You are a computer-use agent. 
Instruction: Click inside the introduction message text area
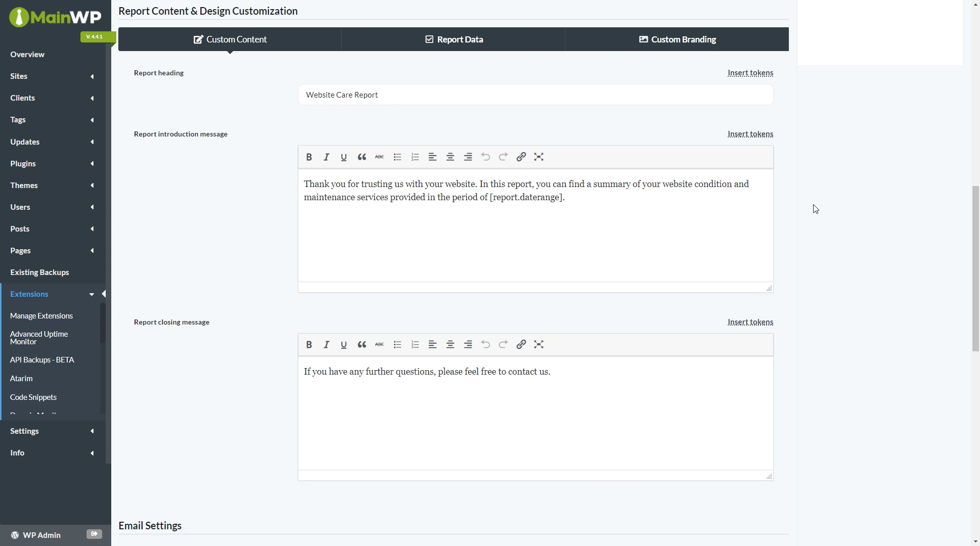click(536, 225)
